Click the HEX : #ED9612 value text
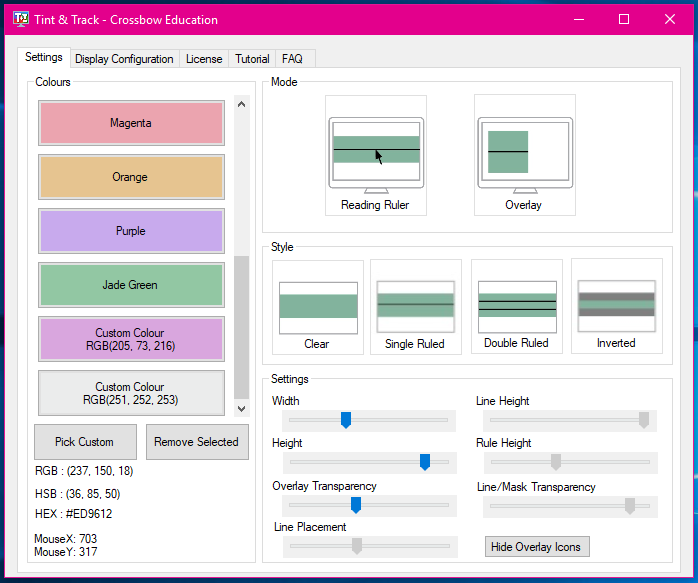Screen dimensions: 698x583 tap(73, 514)
